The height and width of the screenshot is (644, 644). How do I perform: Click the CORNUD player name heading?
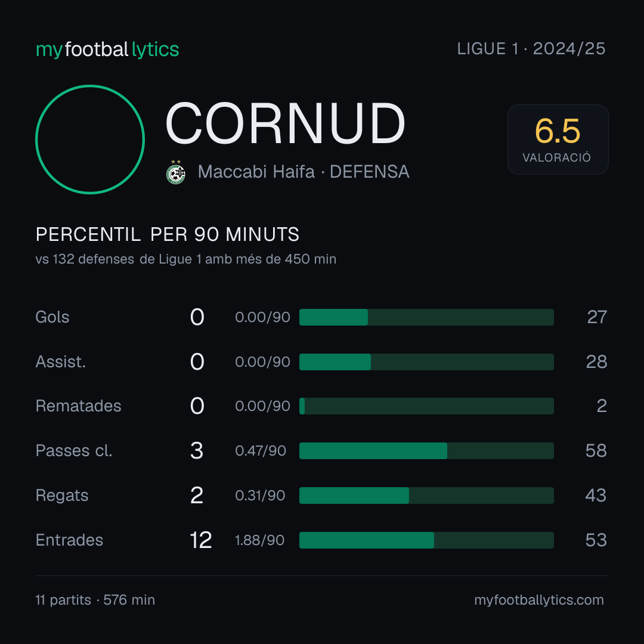point(285,123)
